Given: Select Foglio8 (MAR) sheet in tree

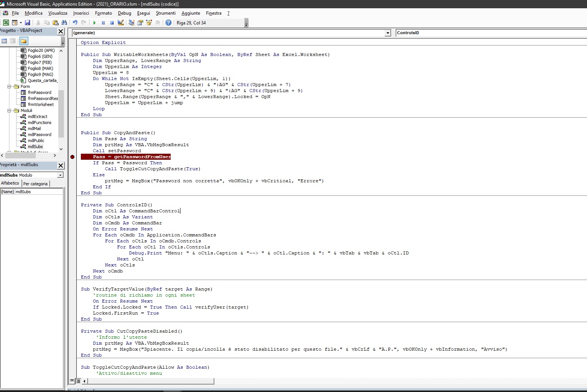Looking at the screenshot, I should [x=40, y=68].
